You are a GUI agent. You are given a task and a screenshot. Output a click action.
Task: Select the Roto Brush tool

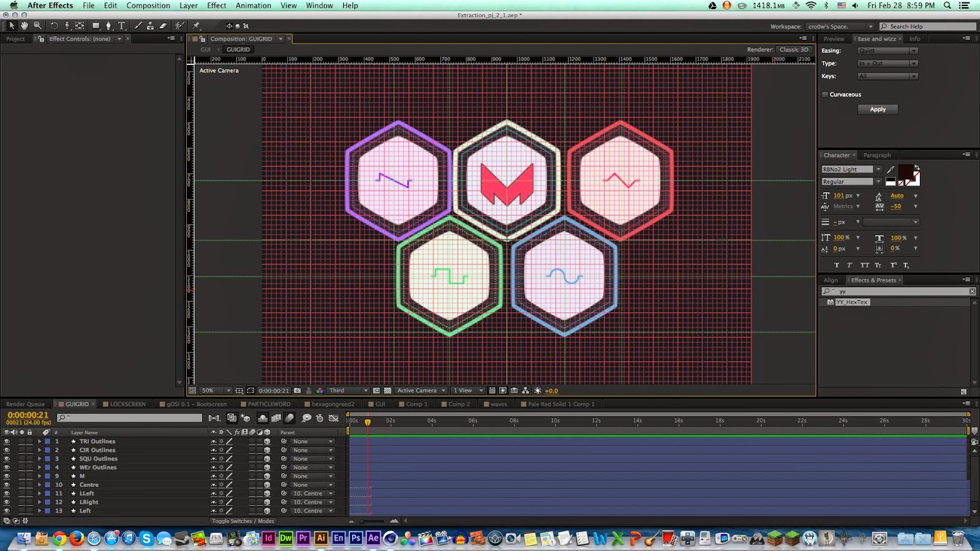pos(179,26)
